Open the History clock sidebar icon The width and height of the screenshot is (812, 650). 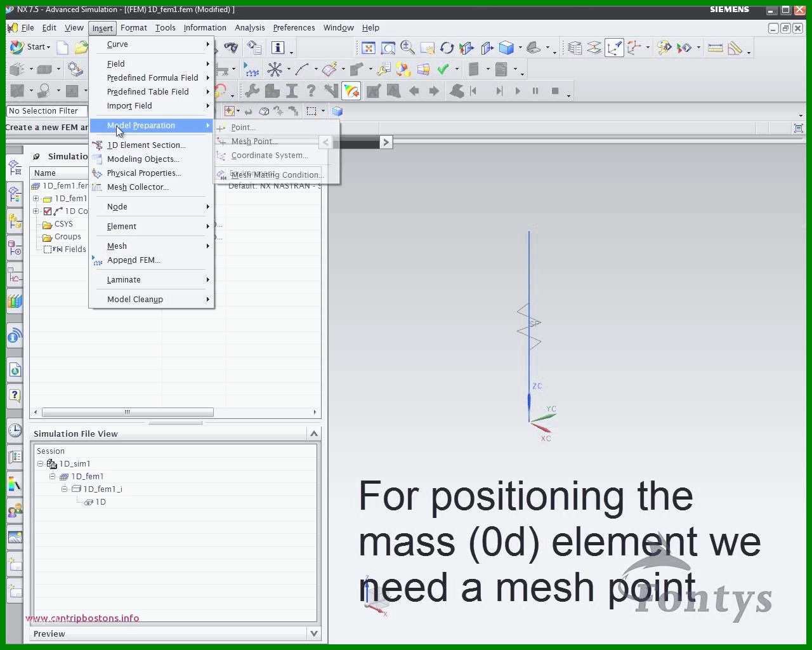[x=15, y=430]
